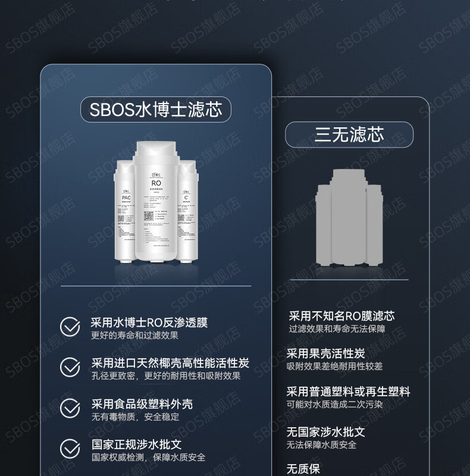Click the QR code on the C filter
The image size is (470, 476).
point(181,218)
